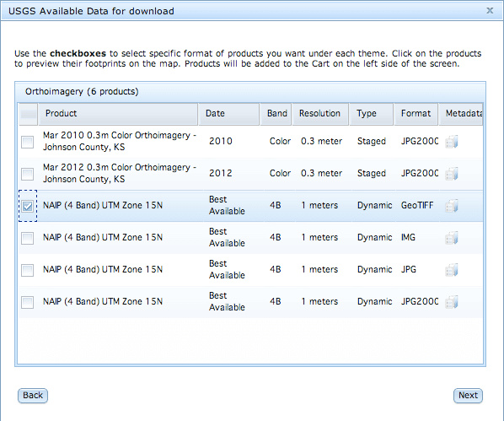504x421 pixels.
Task: Check the Mar 2012 Orthoimagery checkbox
Action: [x=27, y=174]
